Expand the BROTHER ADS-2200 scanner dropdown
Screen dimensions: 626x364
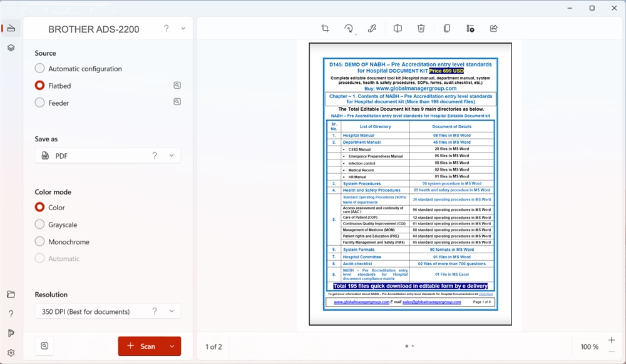point(183,28)
